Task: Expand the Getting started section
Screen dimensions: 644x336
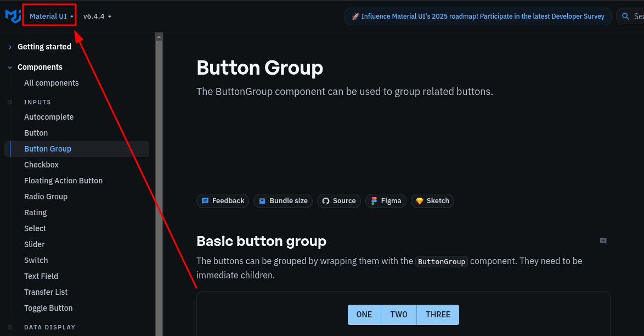Action: click(x=44, y=47)
